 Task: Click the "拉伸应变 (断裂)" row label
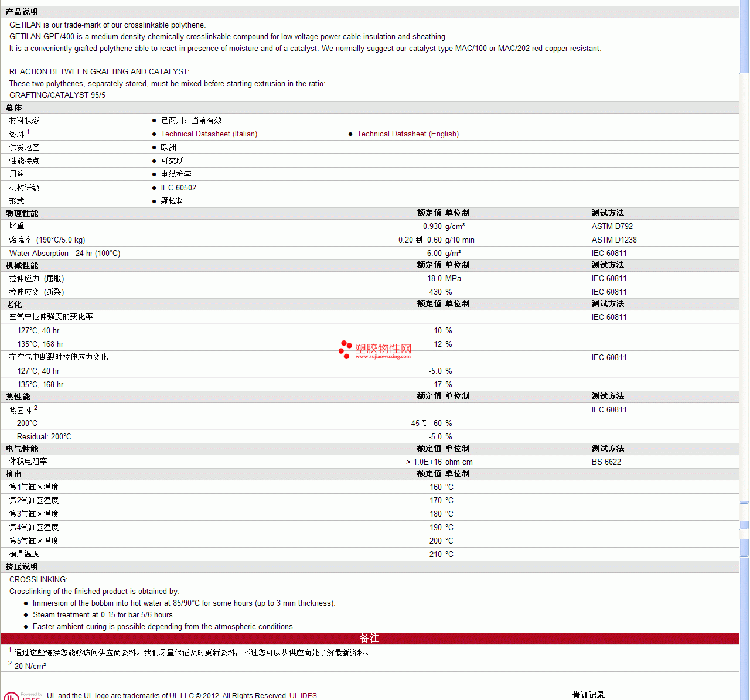click(x=37, y=292)
